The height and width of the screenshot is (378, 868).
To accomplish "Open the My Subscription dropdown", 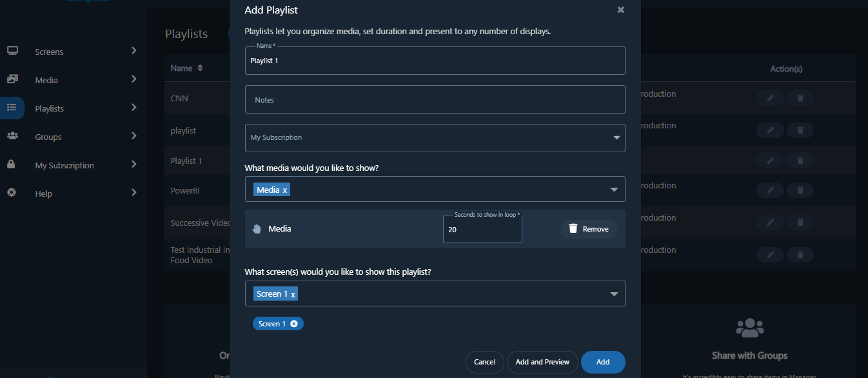I will [x=435, y=138].
